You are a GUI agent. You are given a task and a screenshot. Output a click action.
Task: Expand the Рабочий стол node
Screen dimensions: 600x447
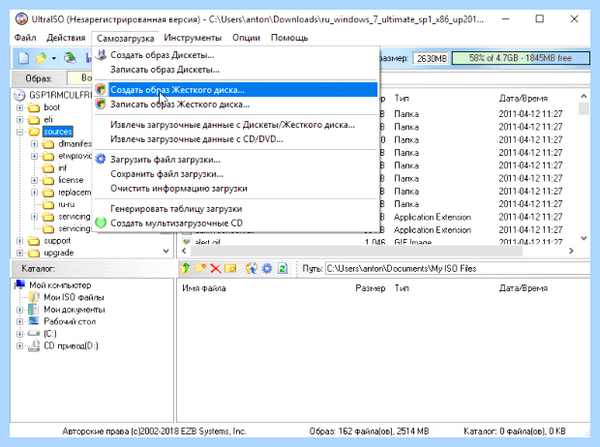click(x=20, y=321)
